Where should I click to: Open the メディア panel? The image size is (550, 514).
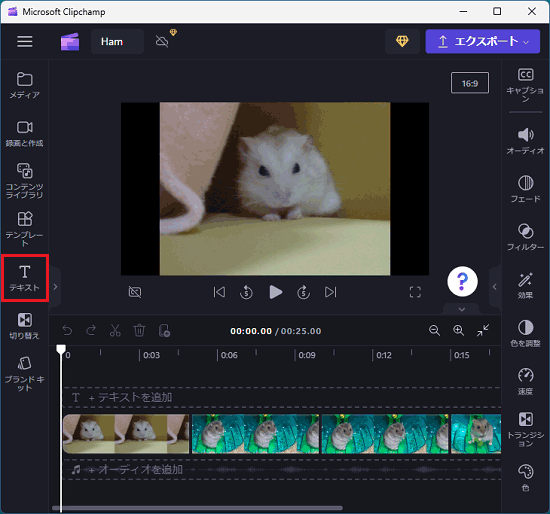pos(25,85)
